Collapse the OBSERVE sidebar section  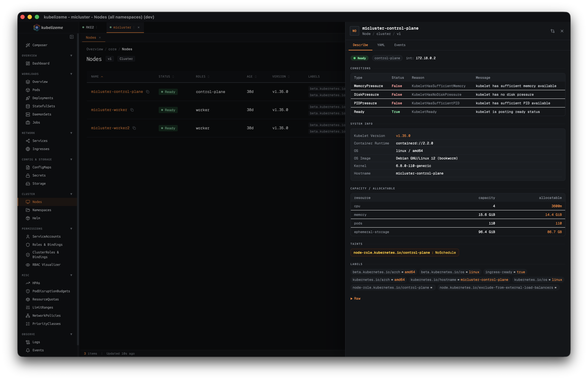[71, 334]
